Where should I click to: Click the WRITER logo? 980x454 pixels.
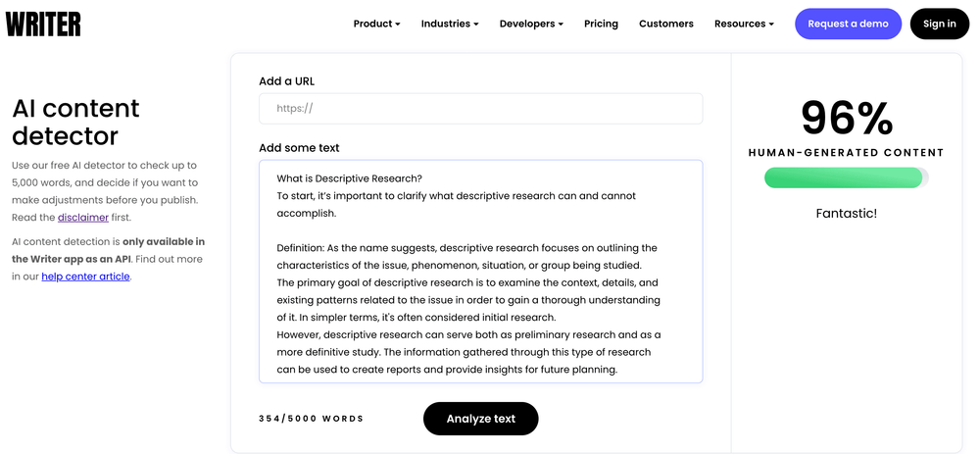coord(43,24)
